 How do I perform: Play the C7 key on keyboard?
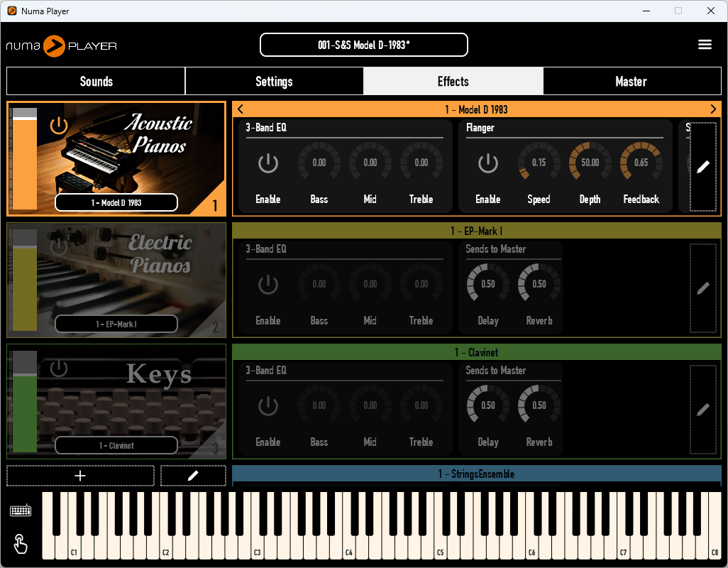point(624,548)
